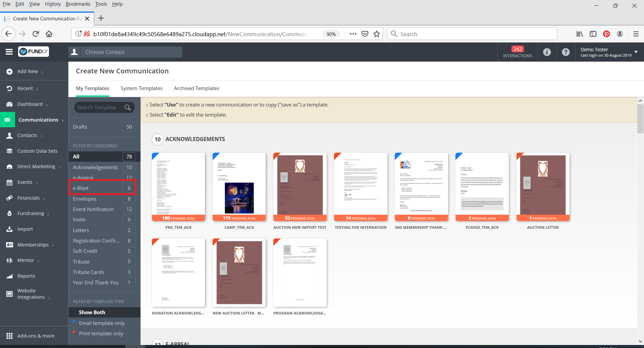The image size is (644, 348).
Task: Click the hamburger menu icon beside Fundly logo
Action: point(9,52)
